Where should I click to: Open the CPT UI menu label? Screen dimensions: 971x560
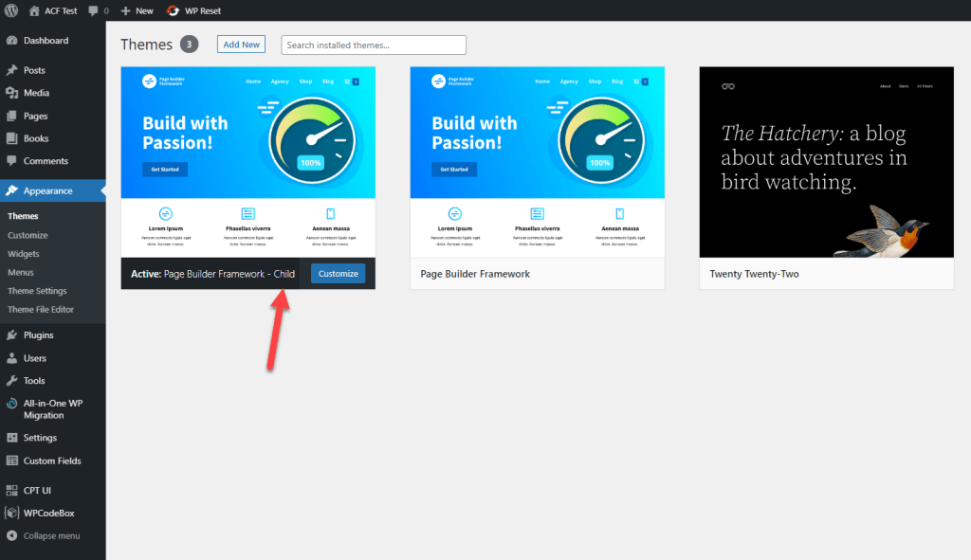(37, 490)
